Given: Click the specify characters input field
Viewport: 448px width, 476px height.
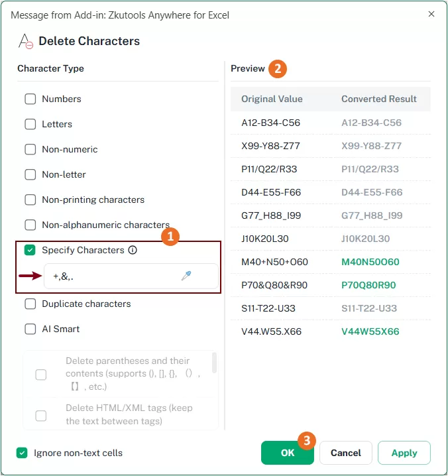Looking at the screenshot, I should [131, 276].
